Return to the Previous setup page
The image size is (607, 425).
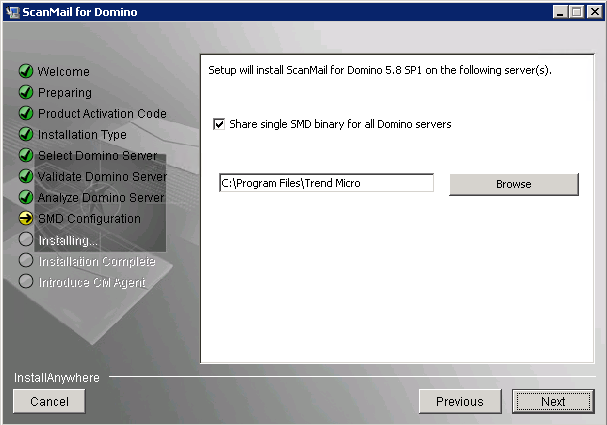[x=459, y=401]
